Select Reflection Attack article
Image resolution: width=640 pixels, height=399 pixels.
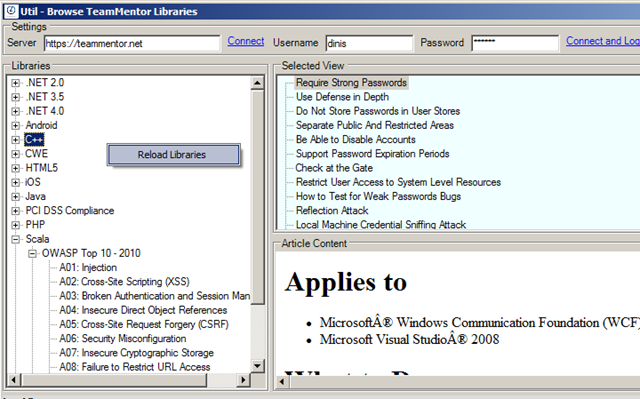332,211
